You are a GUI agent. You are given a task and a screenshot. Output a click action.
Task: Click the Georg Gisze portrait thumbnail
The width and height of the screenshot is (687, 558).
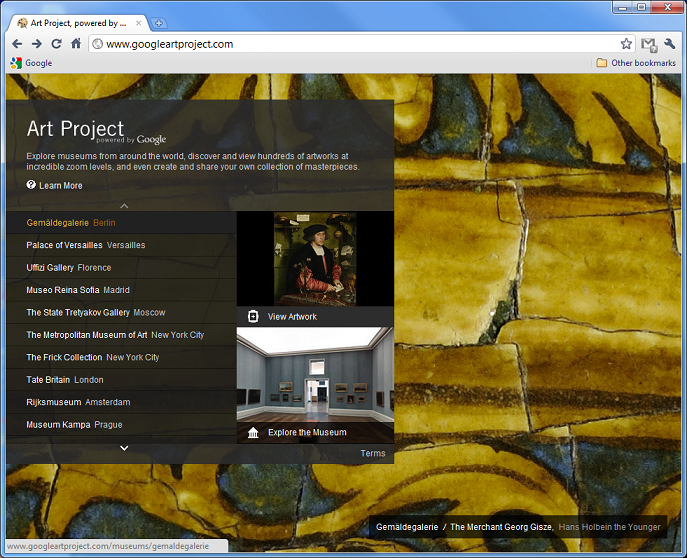coord(315,259)
